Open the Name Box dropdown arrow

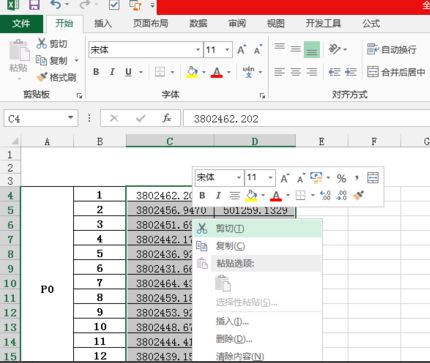(x=70, y=118)
